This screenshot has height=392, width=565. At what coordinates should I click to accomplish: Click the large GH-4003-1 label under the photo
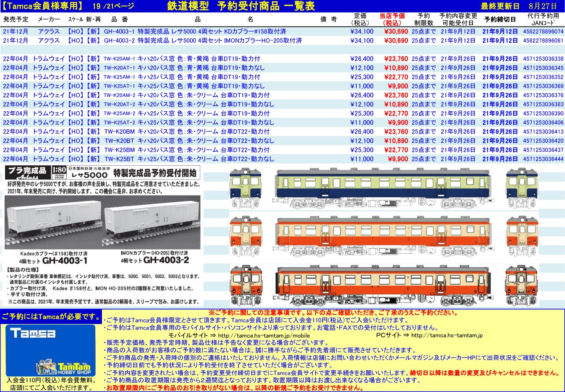click(64, 261)
